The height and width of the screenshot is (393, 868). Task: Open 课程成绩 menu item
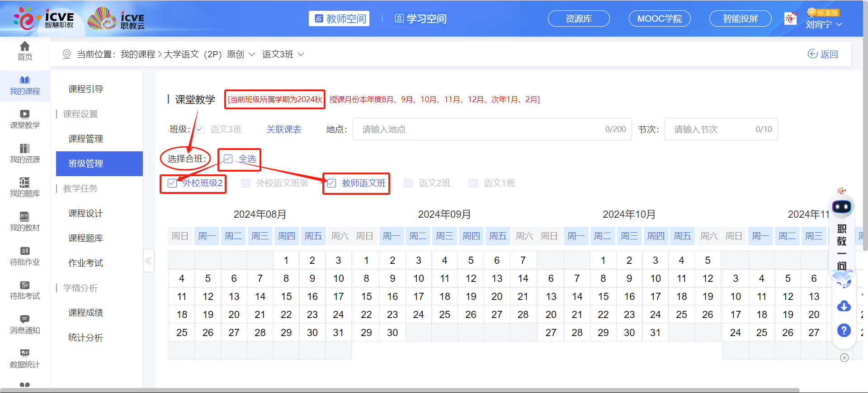[x=86, y=313]
